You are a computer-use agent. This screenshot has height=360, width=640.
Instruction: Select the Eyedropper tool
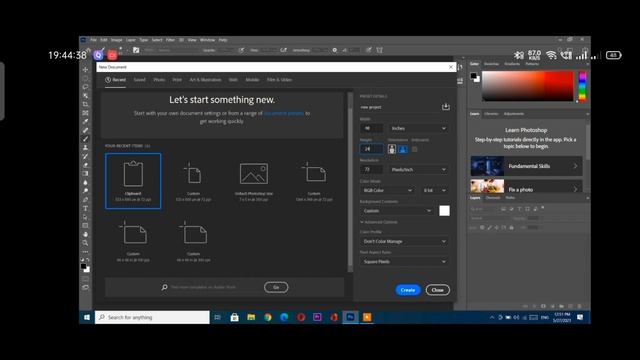85,122
